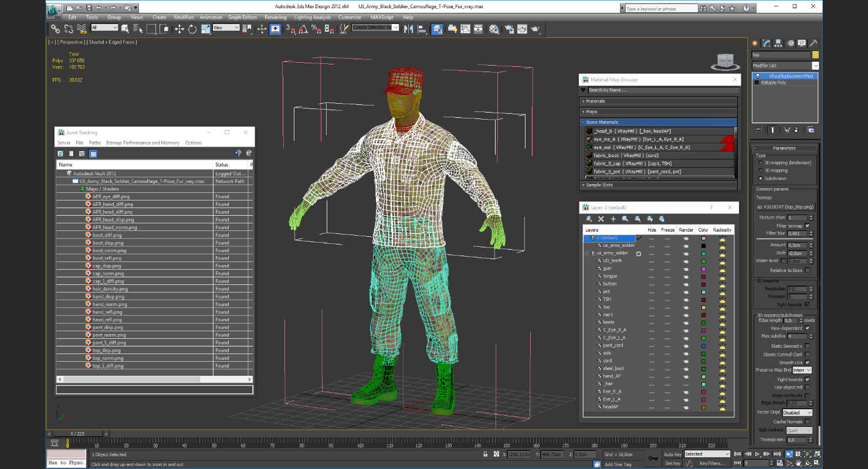Click the object color swatch beside name top

pyautogui.click(x=815, y=55)
